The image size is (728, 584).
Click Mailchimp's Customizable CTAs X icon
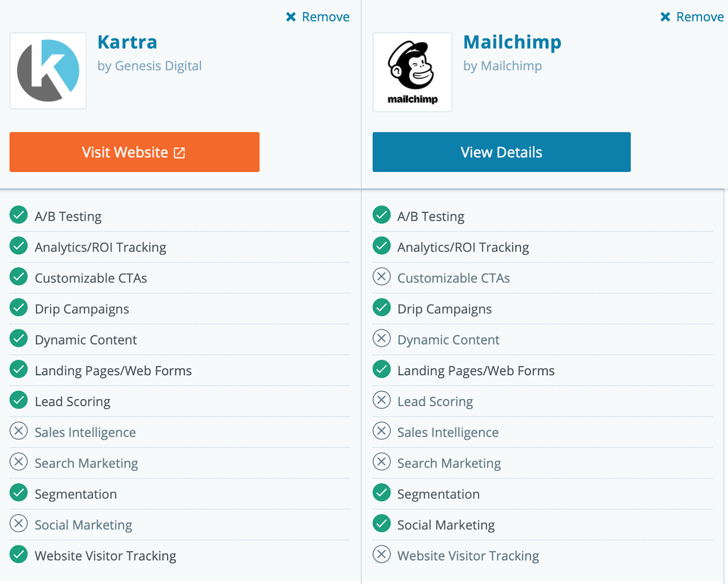point(381,277)
